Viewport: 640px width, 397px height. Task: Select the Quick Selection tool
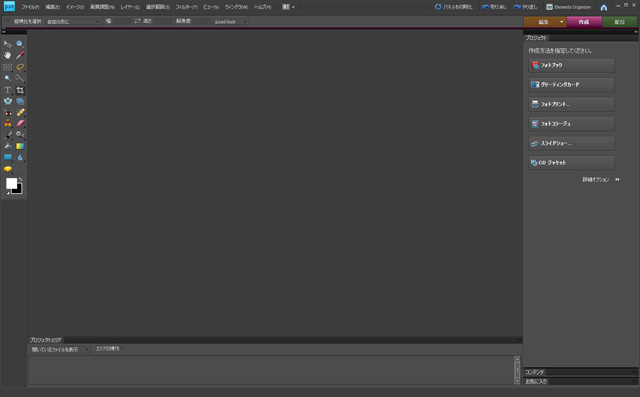(20, 78)
